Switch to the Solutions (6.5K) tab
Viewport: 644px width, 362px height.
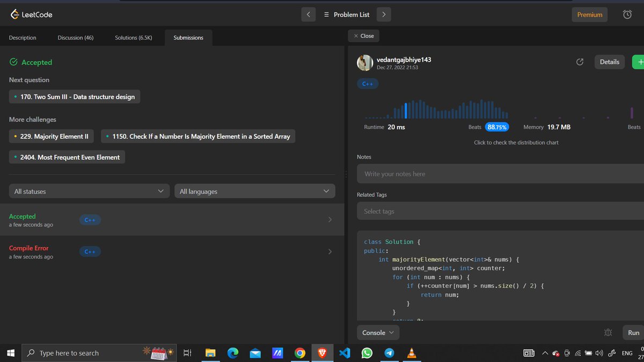(x=134, y=38)
